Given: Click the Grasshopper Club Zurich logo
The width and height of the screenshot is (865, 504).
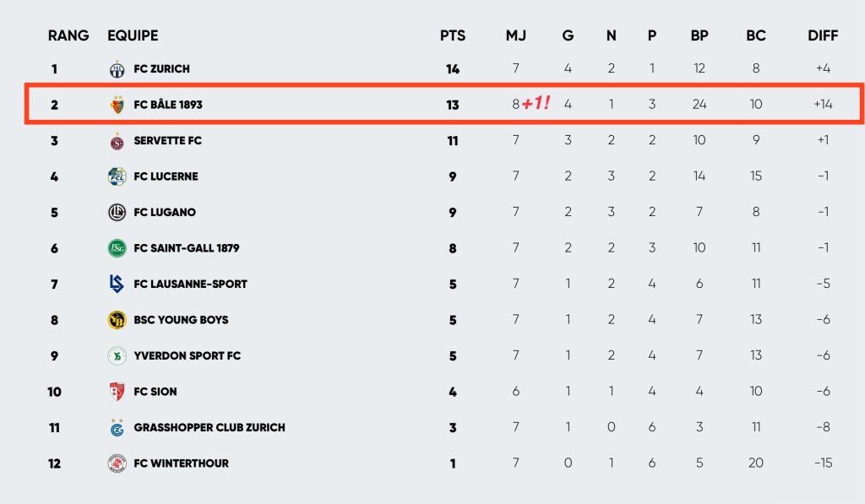Looking at the screenshot, I should [x=117, y=428].
